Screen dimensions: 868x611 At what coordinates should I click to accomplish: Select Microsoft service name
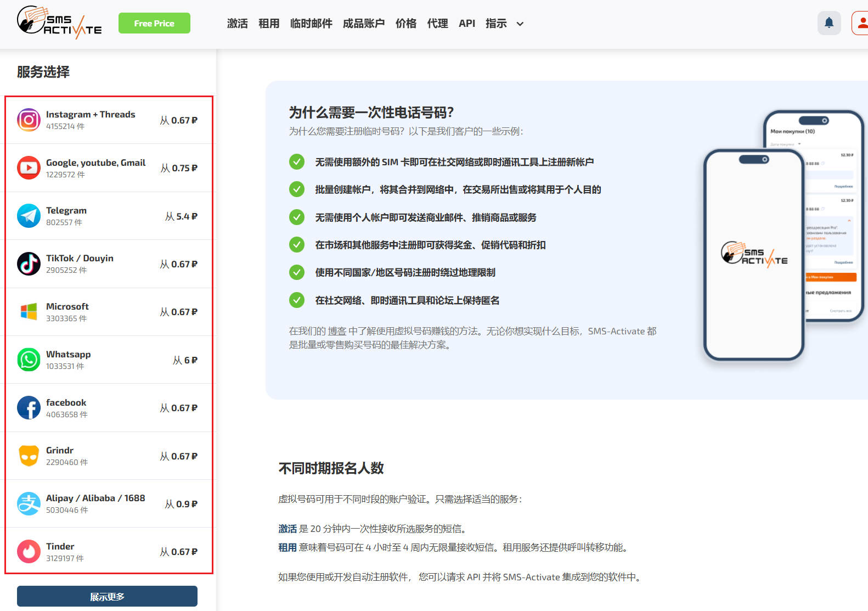click(67, 306)
